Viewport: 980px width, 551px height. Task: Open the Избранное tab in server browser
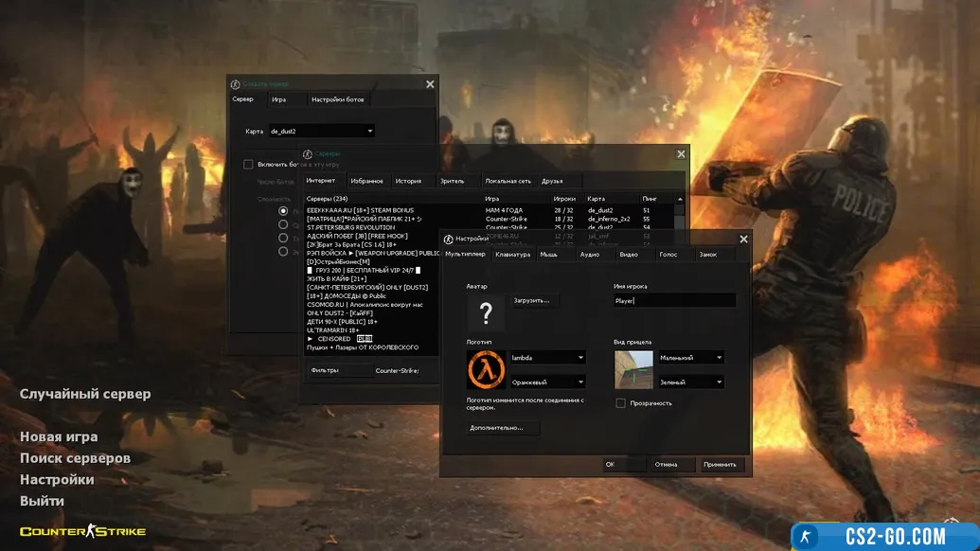pyautogui.click(x=366, y=181)
